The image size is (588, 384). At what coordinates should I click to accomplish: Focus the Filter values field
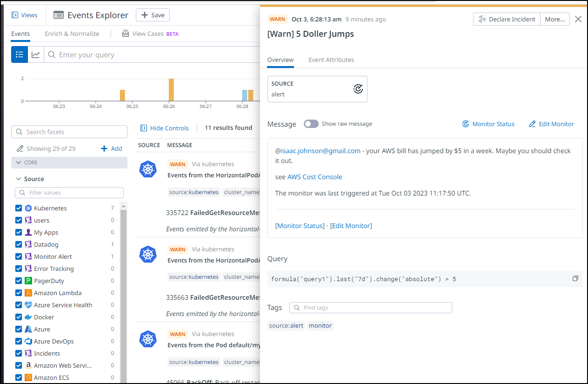click(x=69, y=193)
